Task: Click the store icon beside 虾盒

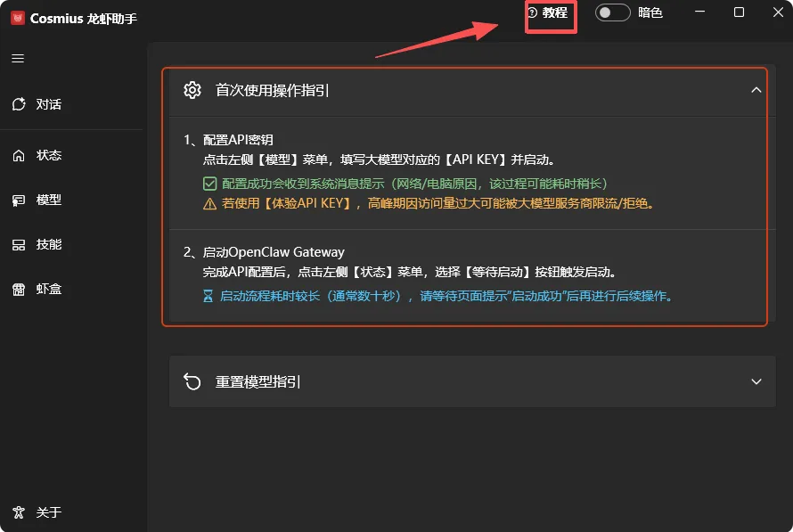Action: (19, 290)
